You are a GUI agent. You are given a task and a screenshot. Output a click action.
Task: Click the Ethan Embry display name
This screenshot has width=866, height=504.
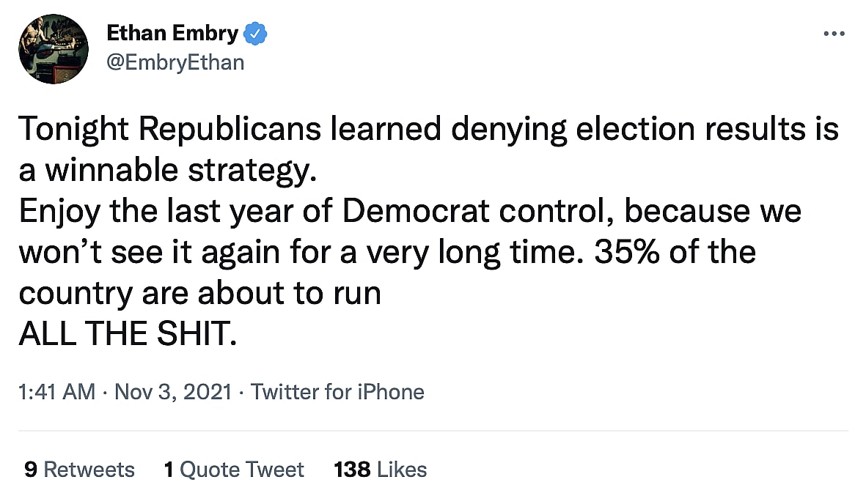point(172,34)
